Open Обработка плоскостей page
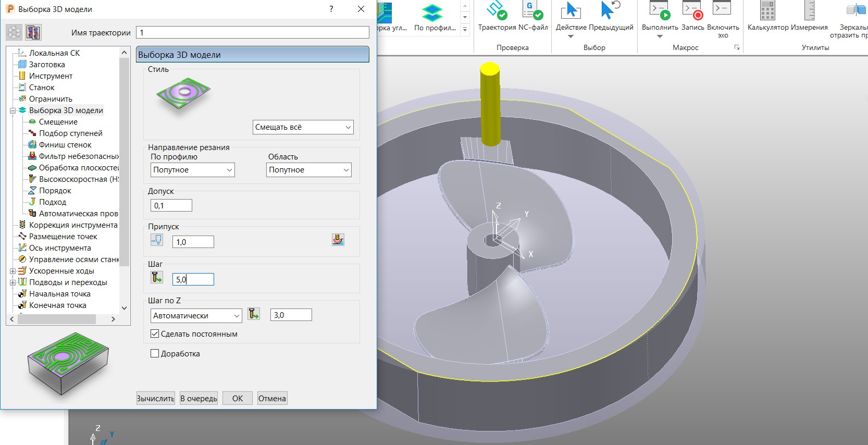This screenshot has width=868, height=445. coord(79,167)
